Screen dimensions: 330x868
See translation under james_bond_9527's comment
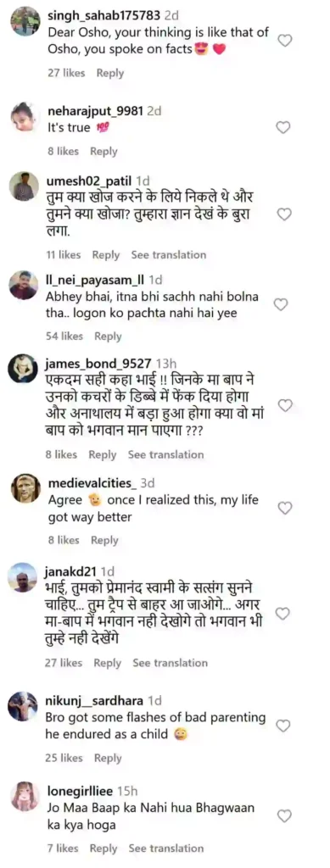(x=165, y=454)
